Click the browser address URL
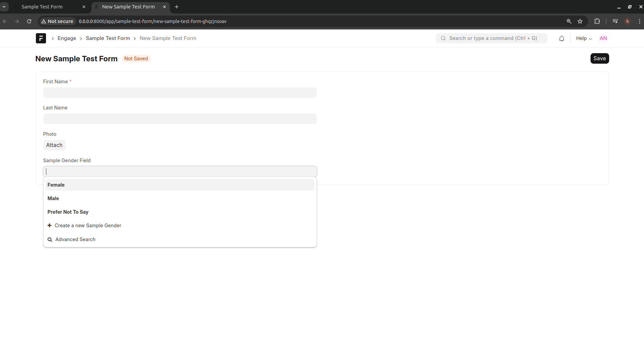The image size is (644, 360). click(x=153, y=21)
